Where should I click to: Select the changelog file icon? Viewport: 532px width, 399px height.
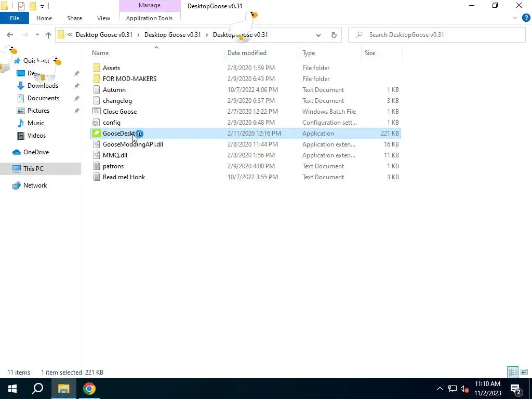point(97,100)
